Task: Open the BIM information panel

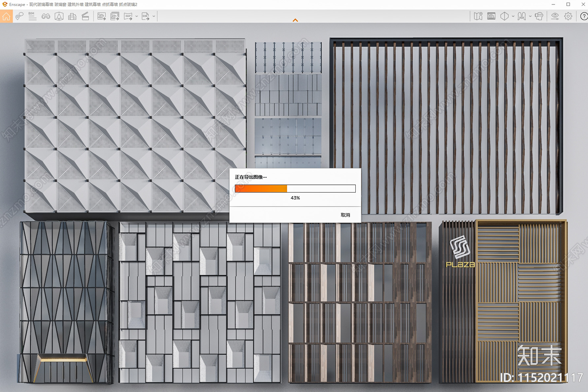Action: coord(32,16)
